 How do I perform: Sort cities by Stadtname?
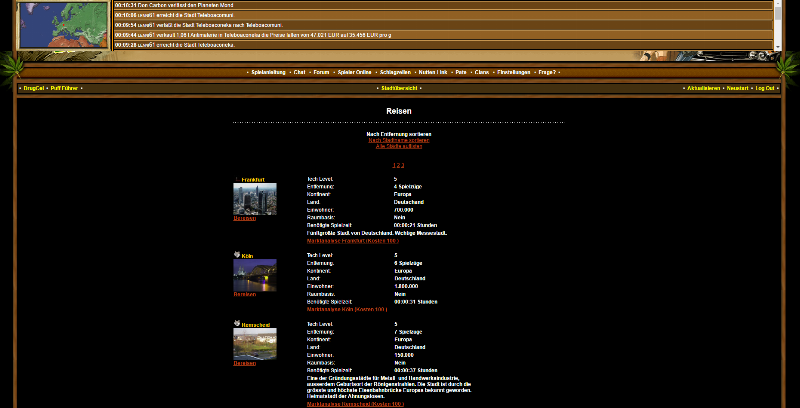point(399,140)
